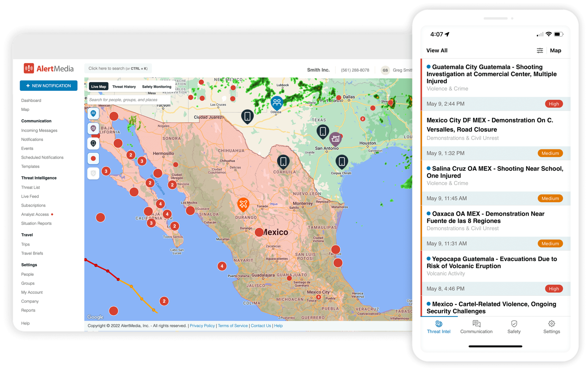Open the filter sliders icon on the phone
The height and width of the screenshot is (371, 588).
click(540, 50)
